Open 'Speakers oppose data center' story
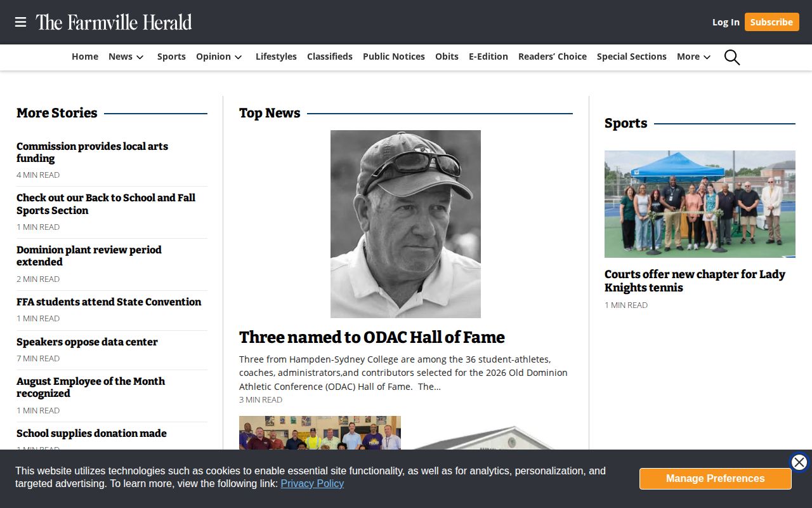 [87, 342]
